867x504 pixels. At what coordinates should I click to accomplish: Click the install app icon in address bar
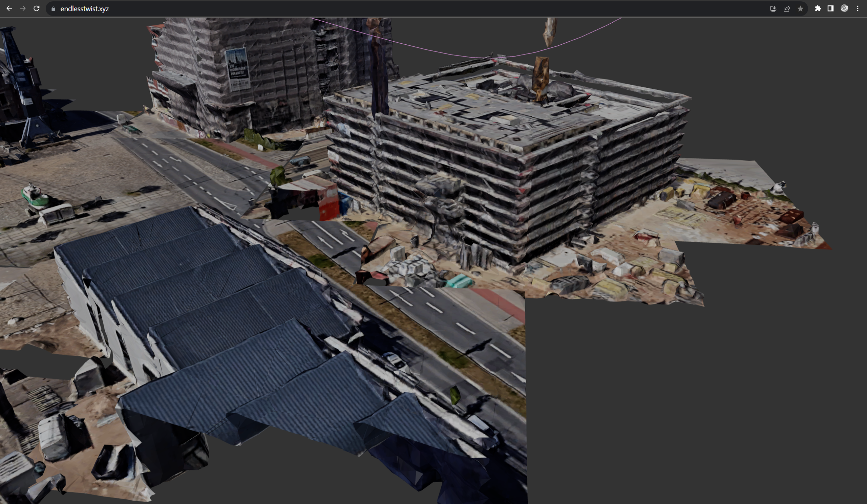[773, 9]
